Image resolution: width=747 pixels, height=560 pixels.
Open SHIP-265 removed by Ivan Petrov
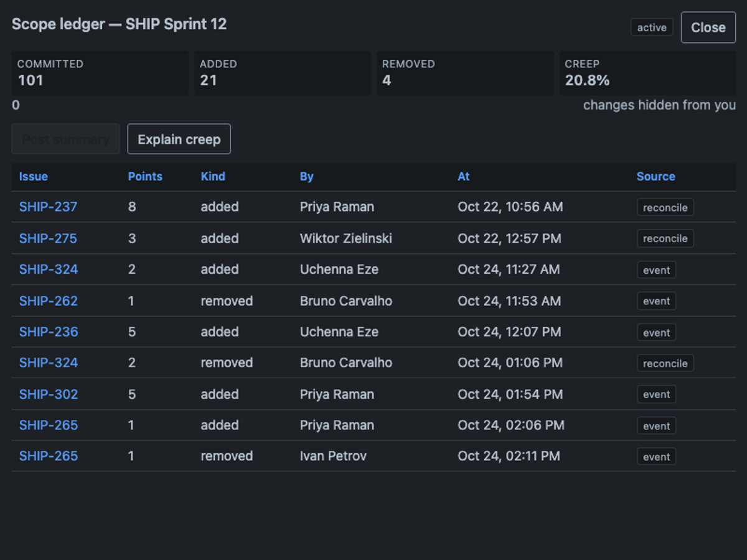[49, 456]
